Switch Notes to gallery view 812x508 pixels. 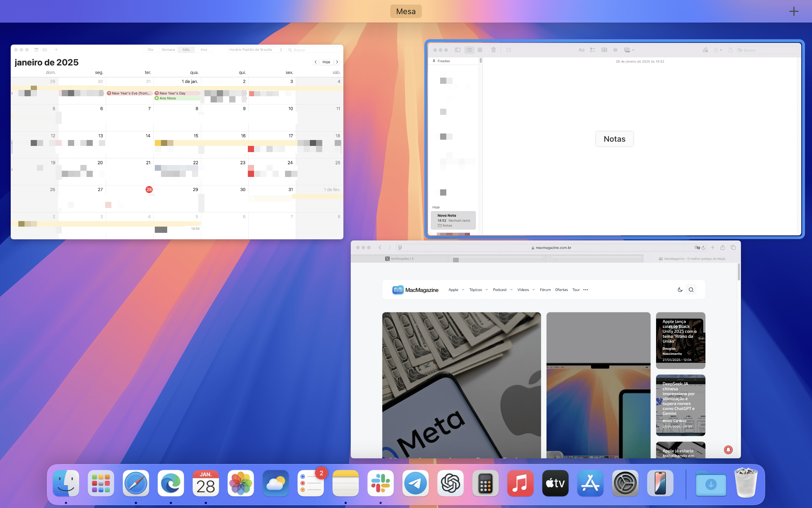click(480, 50)
